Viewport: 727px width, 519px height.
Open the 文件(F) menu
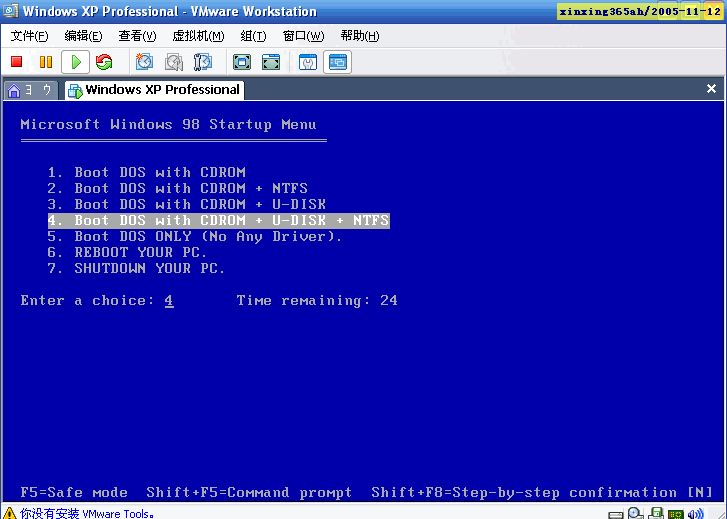coord(29,36)
